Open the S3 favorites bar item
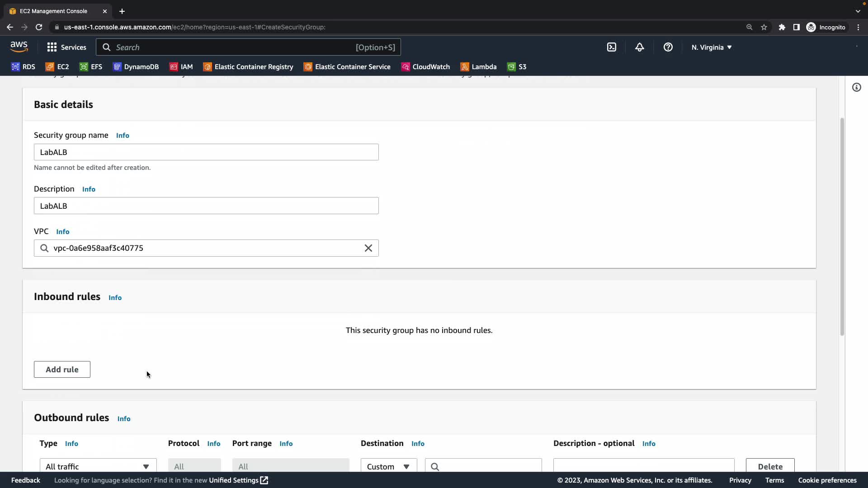This screenshot has width=868, height=488. 517,67
